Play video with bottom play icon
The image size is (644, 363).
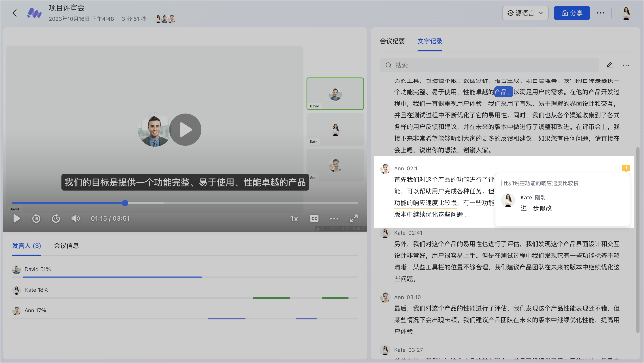point(17,218)
